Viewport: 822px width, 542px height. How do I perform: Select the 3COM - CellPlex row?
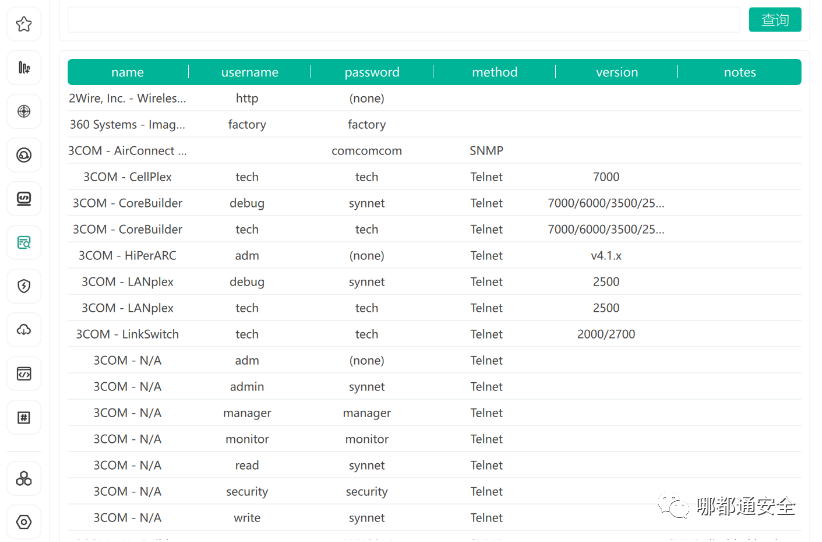click(434, 177)
